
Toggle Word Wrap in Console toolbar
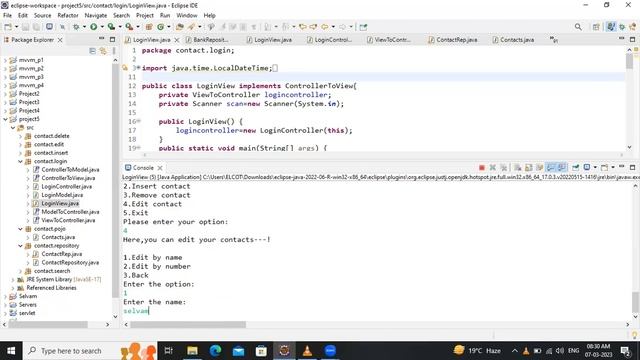click(x=540, y=168)
